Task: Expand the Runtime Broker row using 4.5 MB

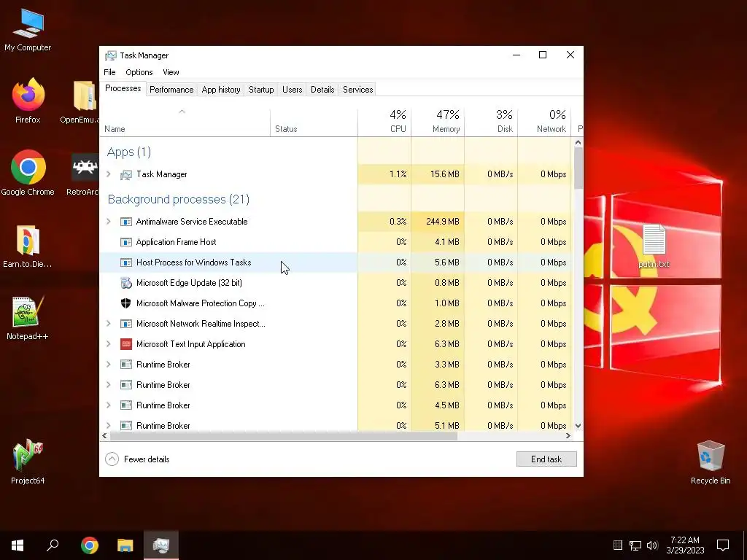Action: [x=109, y=405]
